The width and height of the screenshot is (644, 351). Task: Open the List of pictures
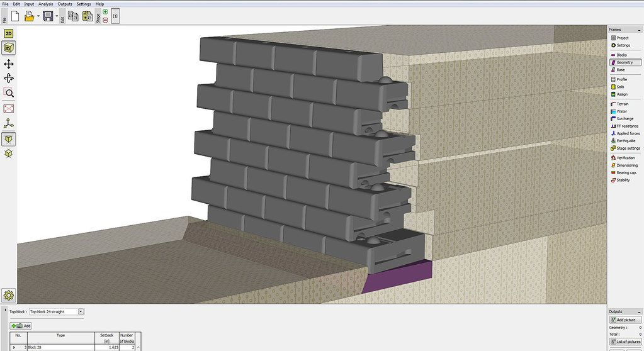(x=625, y=342)
